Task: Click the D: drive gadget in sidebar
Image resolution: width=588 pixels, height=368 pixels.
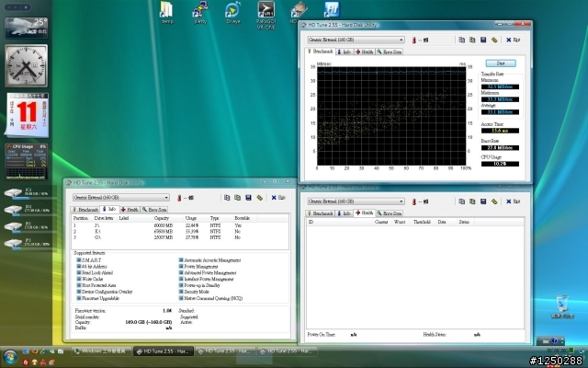Action: (27, 209)
